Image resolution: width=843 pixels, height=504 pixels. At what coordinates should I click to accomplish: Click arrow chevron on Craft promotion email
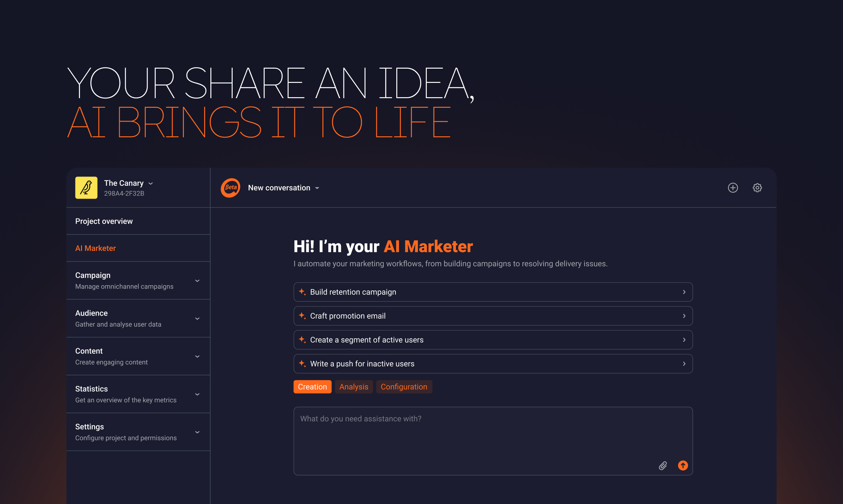coord(684,316)
